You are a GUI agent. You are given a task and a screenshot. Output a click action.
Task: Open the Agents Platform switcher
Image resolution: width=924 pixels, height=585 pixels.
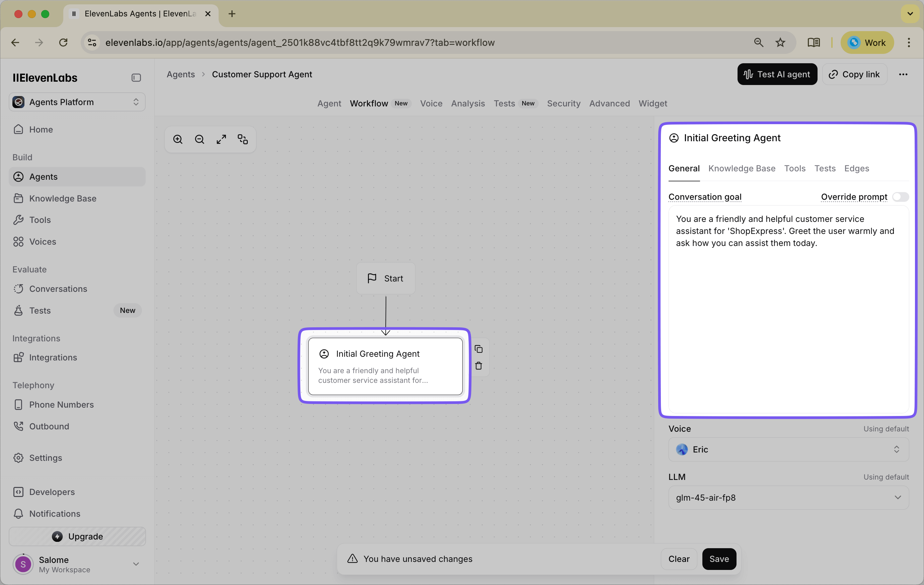pos(77,102)
